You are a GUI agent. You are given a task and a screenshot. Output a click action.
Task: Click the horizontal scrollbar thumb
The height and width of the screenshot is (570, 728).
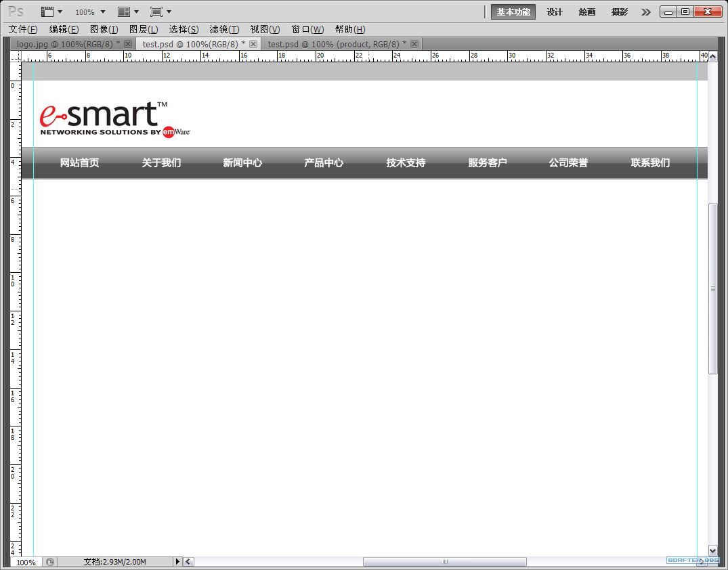point(445,562)
